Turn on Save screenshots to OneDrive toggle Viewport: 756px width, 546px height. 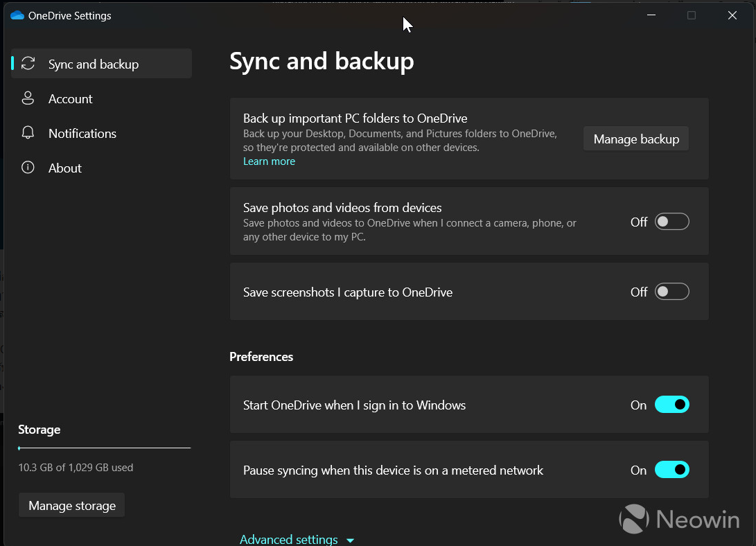pyautogui.click(x=671, y=292)
